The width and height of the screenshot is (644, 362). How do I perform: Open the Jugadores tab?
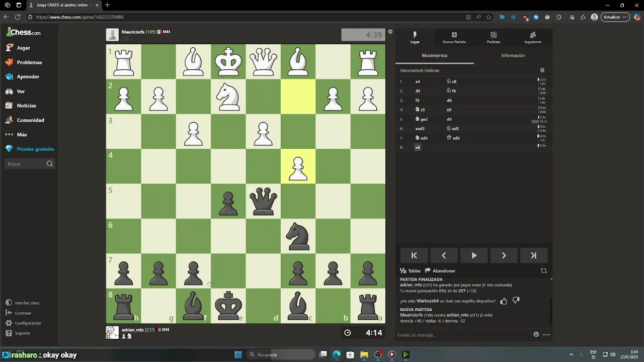(533, 38)
